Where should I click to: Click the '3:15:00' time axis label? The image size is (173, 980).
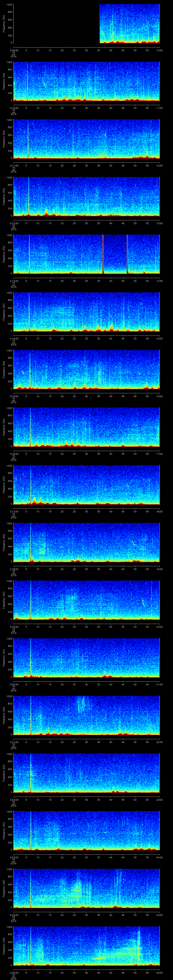(x=14, y=396)
